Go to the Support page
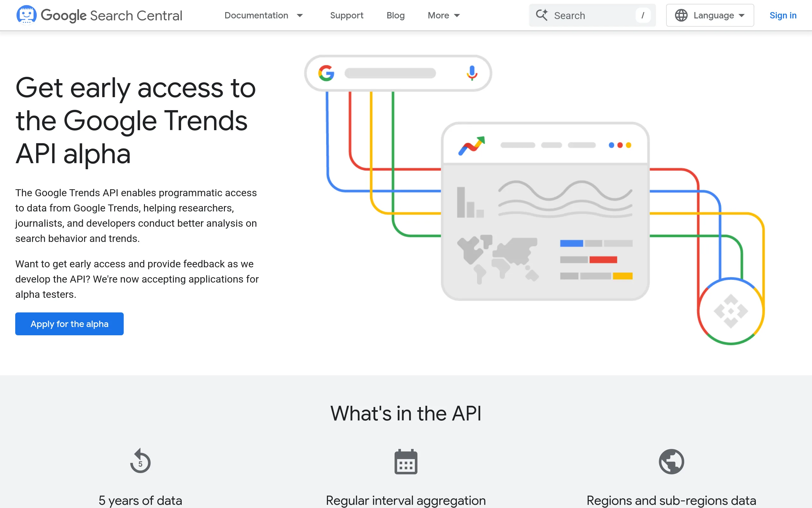The height and width of the screenshot is (508, 812). pos(347,16)
